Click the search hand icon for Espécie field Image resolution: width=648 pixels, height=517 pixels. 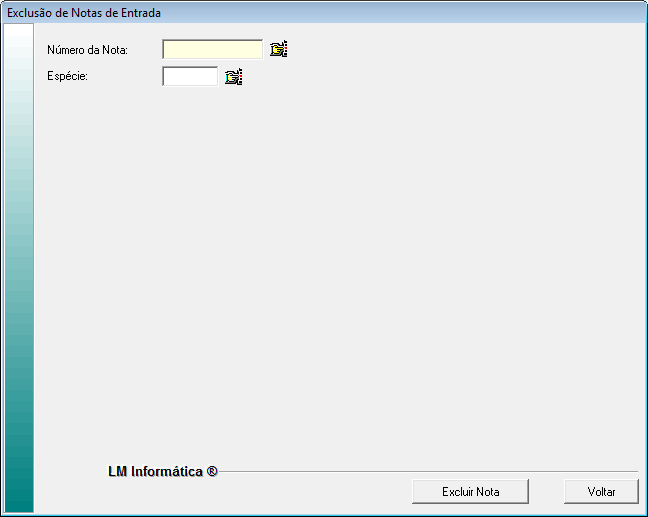tap(233, 77)
